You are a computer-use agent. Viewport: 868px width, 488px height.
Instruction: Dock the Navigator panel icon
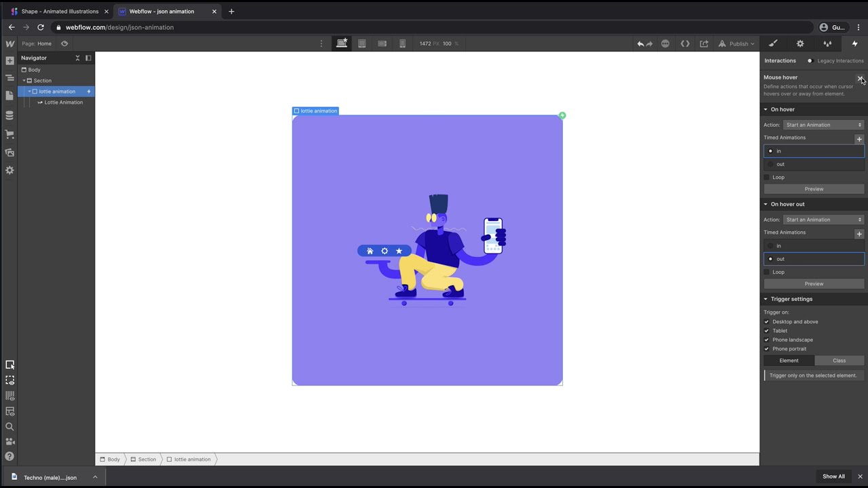click(x=88, y=58)
